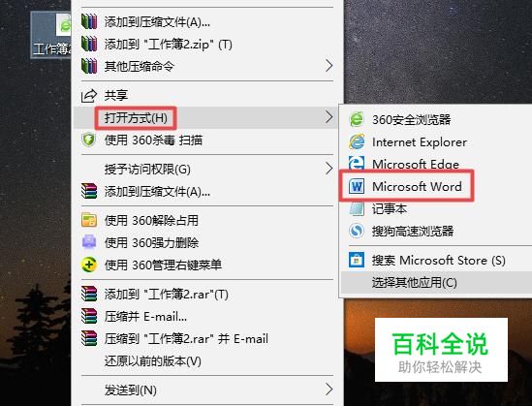Image resolution: width=532 pixels, height=406 pixels.
Task: Click the WinRAR books icon beside 添加到压缩文件(A)... below 授予访问权限(G)
Action: (x=89, y=191)
